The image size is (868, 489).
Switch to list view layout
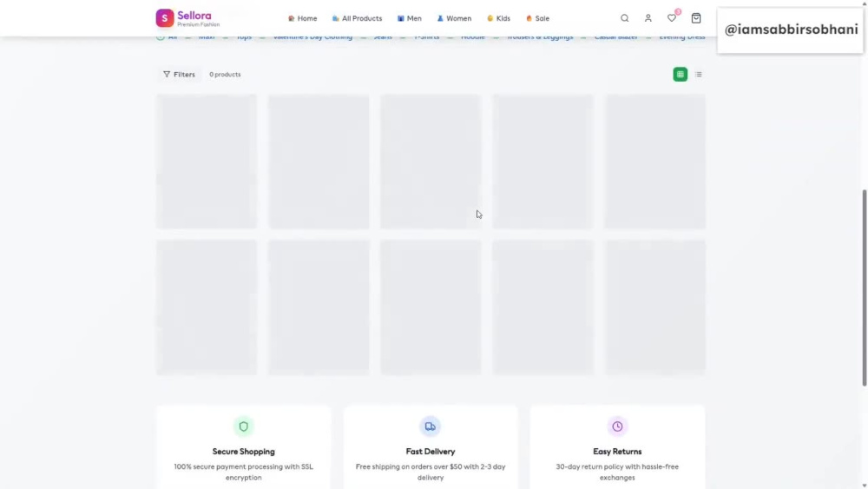click(699, 74)
